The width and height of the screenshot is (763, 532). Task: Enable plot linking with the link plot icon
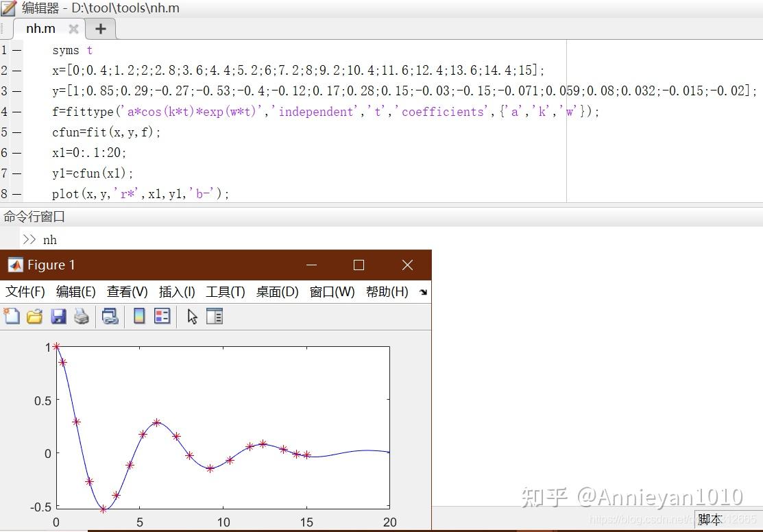pyautogui.click(x=110, y=316)
